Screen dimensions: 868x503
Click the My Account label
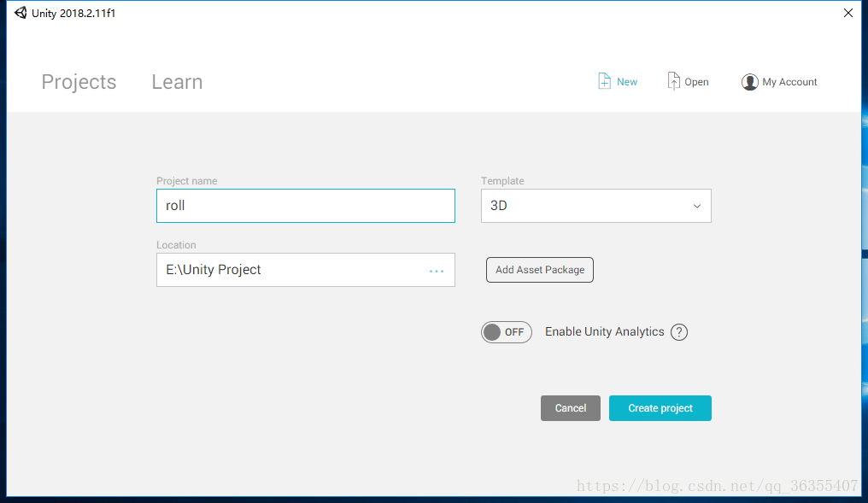click(x=789, y=82)
